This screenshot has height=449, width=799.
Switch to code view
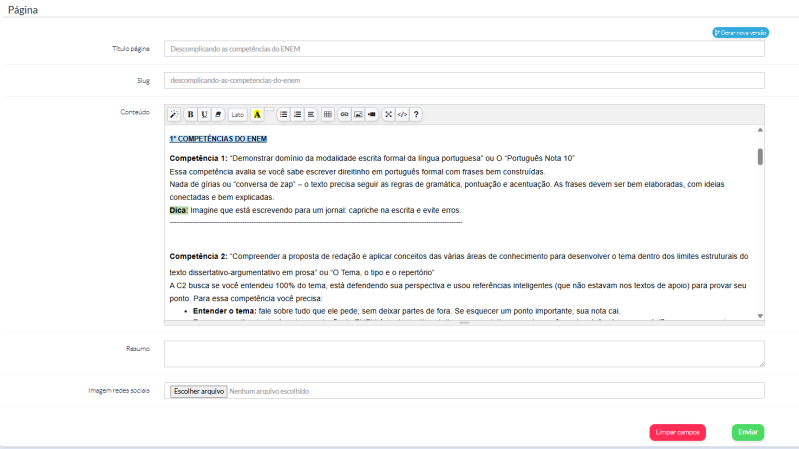click(x=402, y=115)
